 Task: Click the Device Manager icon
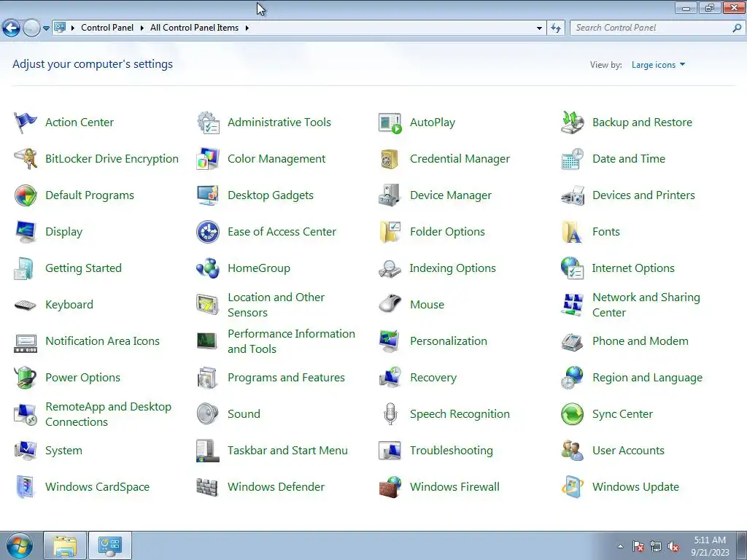[390, 195]
